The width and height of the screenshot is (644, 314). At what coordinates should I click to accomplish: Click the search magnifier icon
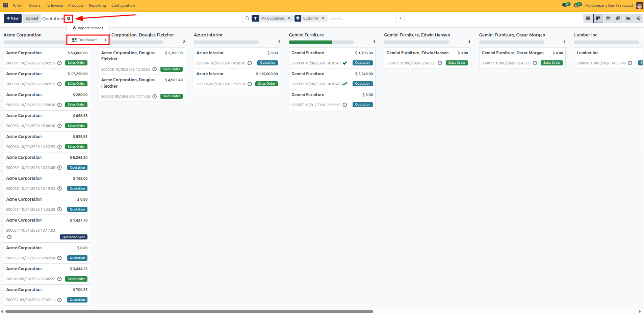click(x=247, y=18)
